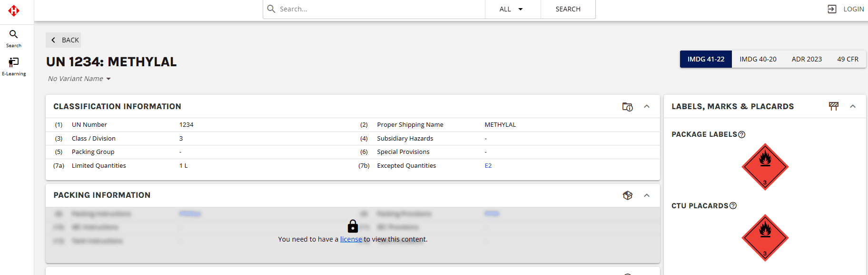The image size is (868, 275).
Task: Open the Search sidebar item
Action: [14, 39]
